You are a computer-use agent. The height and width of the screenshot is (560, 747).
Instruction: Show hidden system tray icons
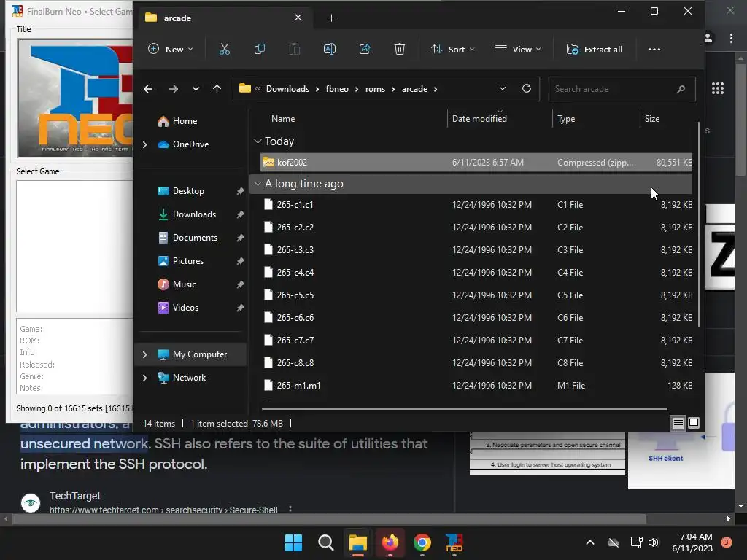click(x=589, y=542)
